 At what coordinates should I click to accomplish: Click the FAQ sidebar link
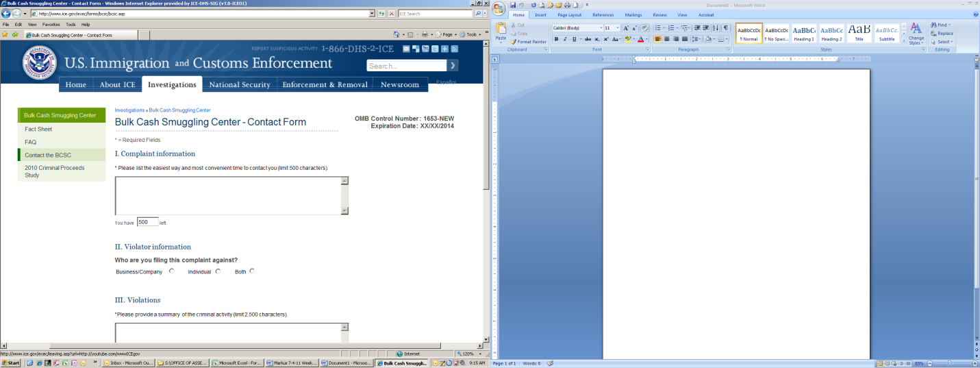point(31,142)
